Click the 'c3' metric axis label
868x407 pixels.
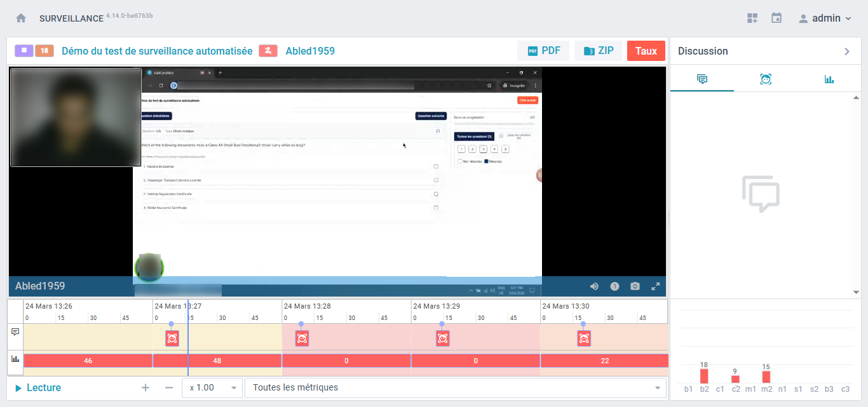tap(845, 389)
